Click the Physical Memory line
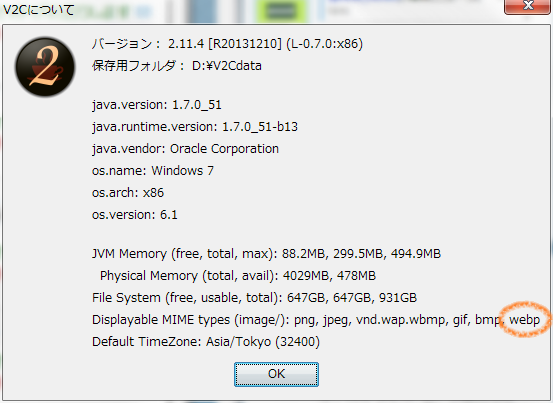Screen dimensions: 553x403 click(x=238, y=276)
